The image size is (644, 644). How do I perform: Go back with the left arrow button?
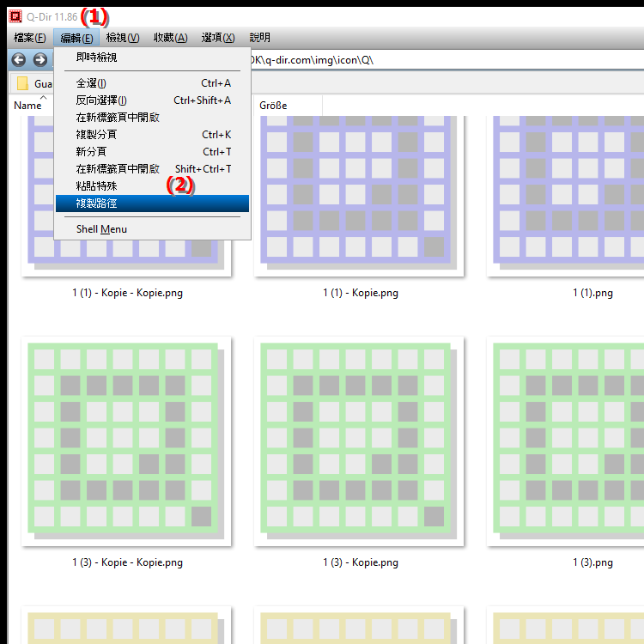[x=19, y=60]
